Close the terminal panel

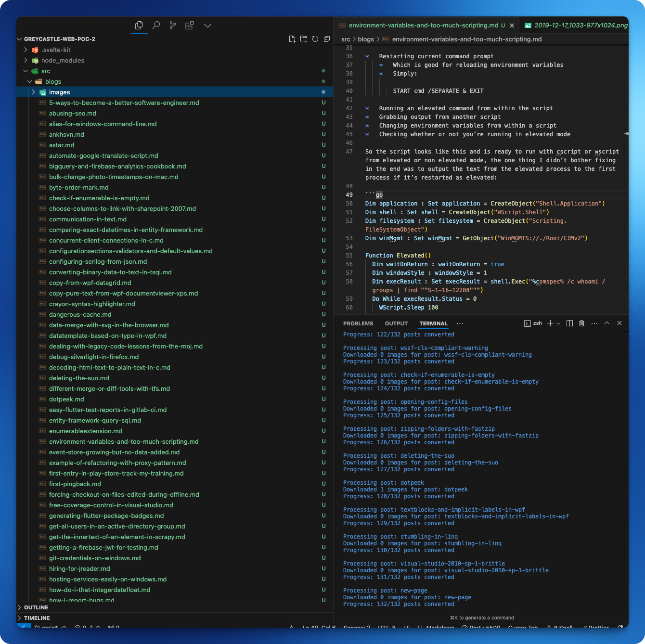tap(619, 323)
